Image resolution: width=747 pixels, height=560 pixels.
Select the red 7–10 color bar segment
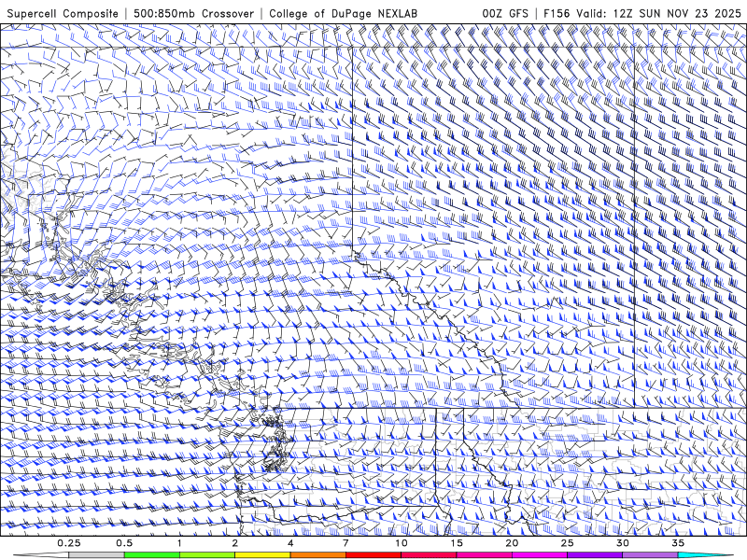point(373,555)
